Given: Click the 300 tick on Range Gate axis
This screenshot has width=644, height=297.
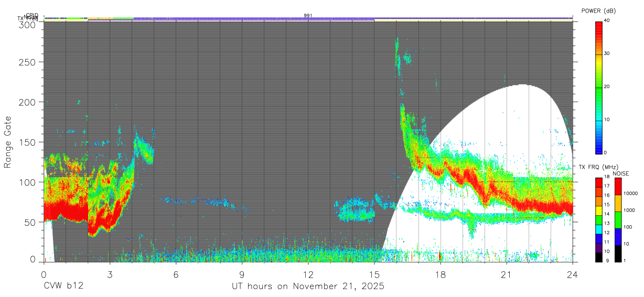Looking at the screenshot, I should pos(28,25).
